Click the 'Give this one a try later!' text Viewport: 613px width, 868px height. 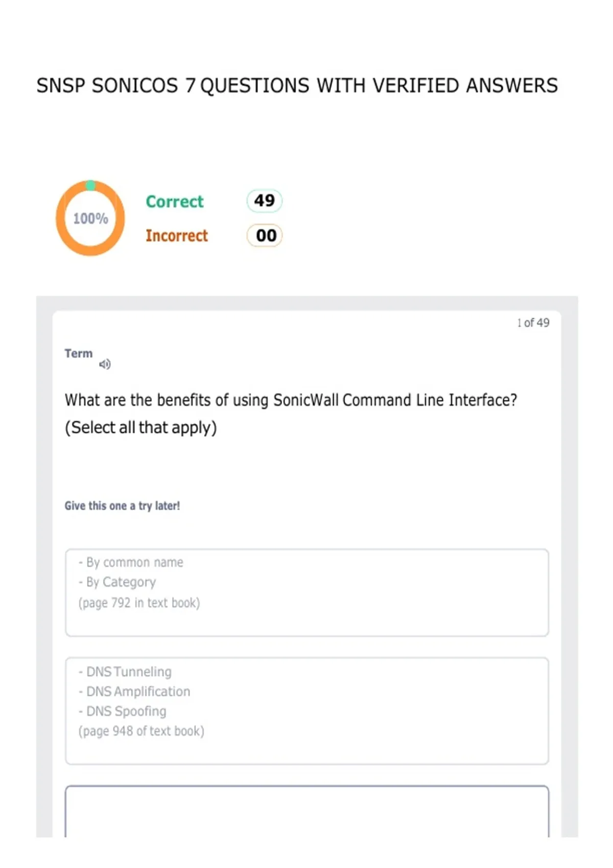(x=122, y=506)
